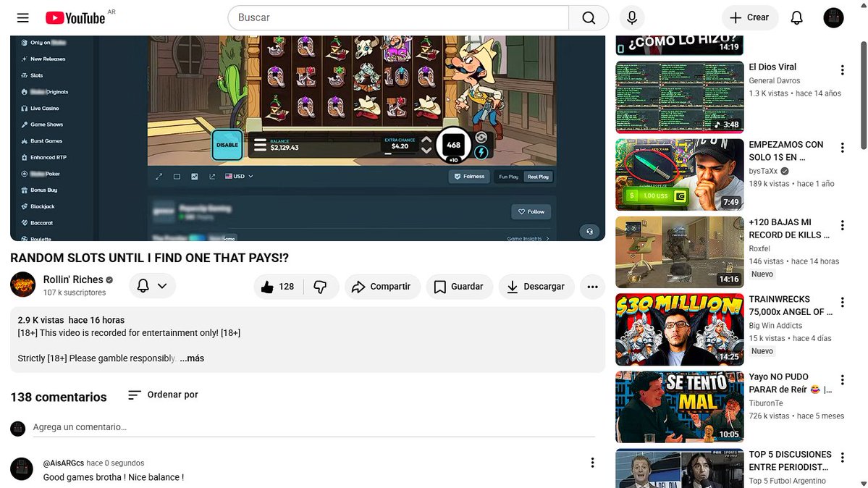Viewport: 868px width, 488px height.
Task: Expand the subscription notification bell dropdown
Action: (x=152, y=286)
